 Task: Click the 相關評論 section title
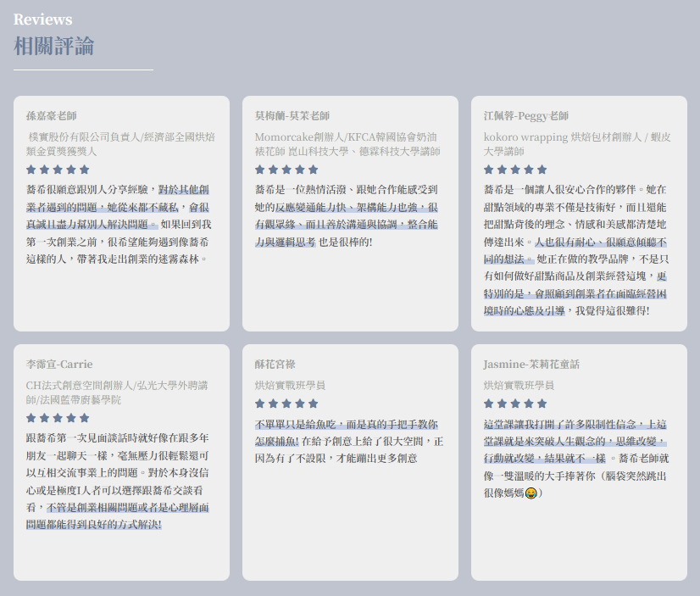click(x=54, y=46)
